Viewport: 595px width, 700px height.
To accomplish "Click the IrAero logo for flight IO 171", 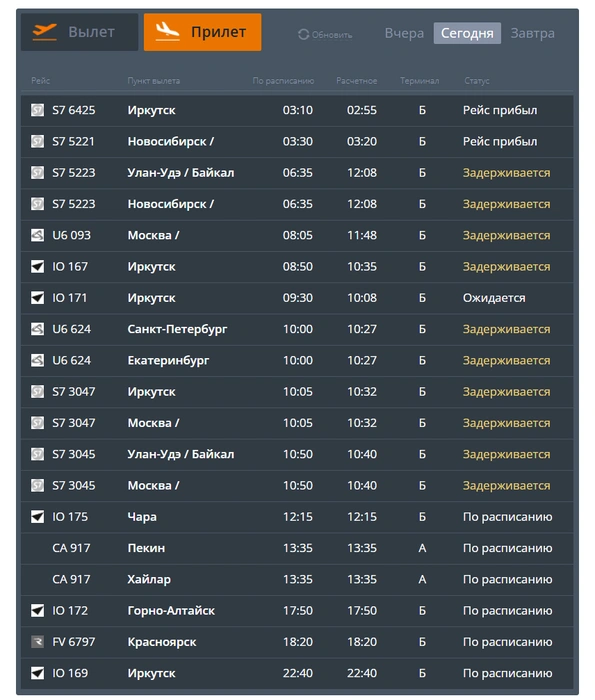I will tap(37, 298).
